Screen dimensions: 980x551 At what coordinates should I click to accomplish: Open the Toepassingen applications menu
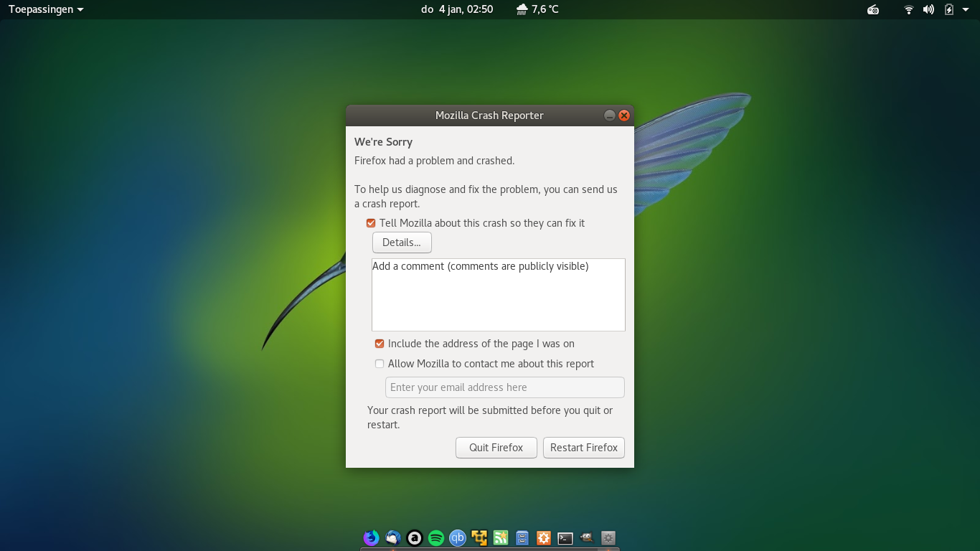coord(46,9)
